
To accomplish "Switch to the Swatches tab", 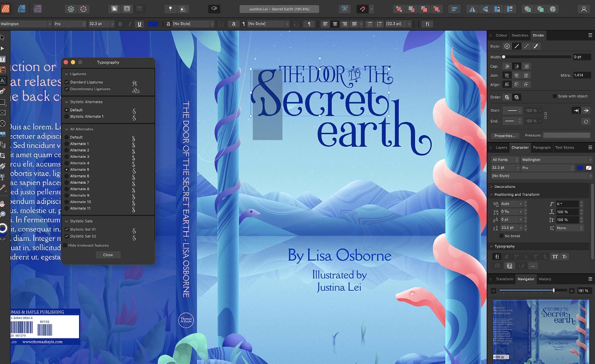I will tap(520, 35).
